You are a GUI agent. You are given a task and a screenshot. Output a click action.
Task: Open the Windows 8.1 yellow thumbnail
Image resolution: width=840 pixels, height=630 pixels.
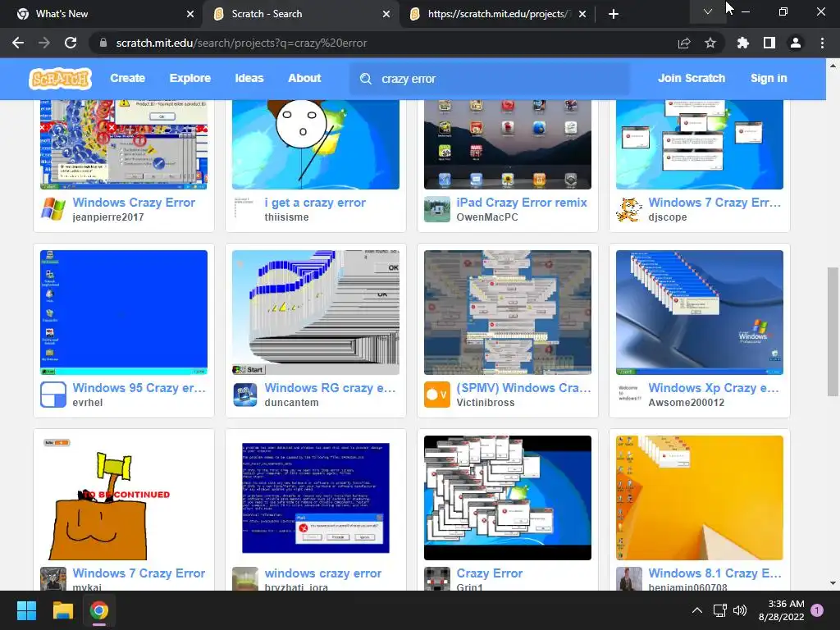[700, 498]
